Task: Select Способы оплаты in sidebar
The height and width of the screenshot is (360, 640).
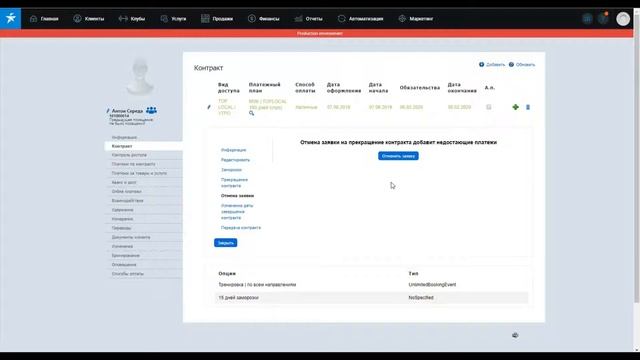Action: point(128,274)
